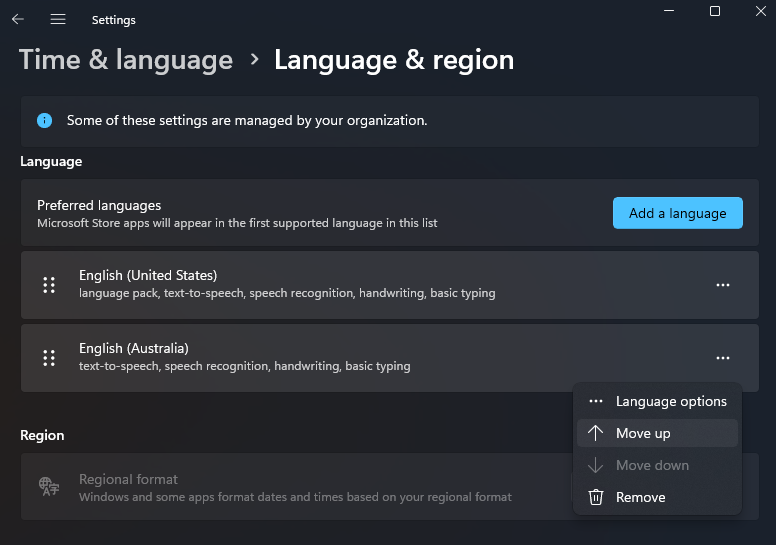The width and height of the screenshot is (776, 545).
Task: Maximize the Settings window
Action: (715, 11)
